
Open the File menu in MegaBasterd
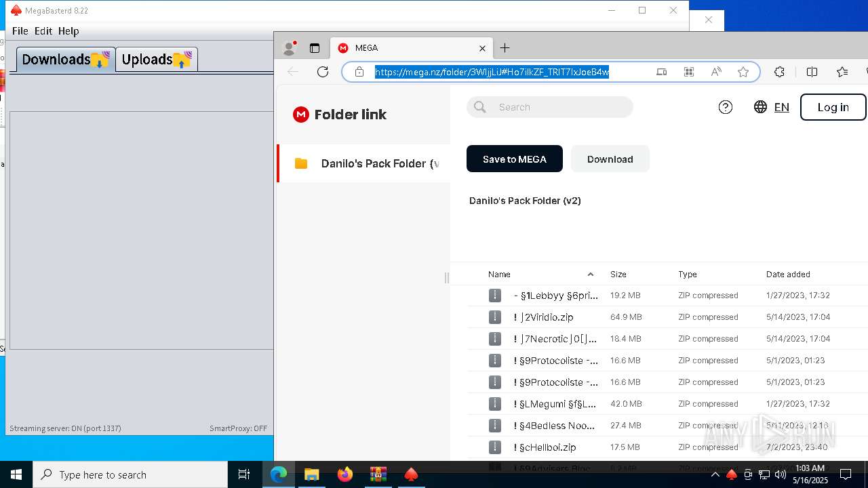20,31
